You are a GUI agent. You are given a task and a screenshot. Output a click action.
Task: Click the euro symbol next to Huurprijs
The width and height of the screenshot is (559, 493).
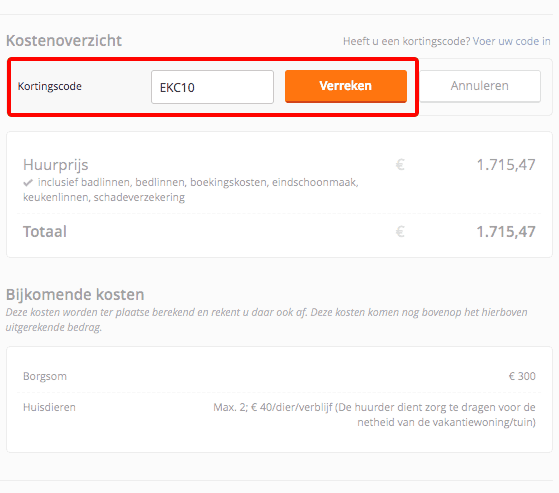click(400, 165)
